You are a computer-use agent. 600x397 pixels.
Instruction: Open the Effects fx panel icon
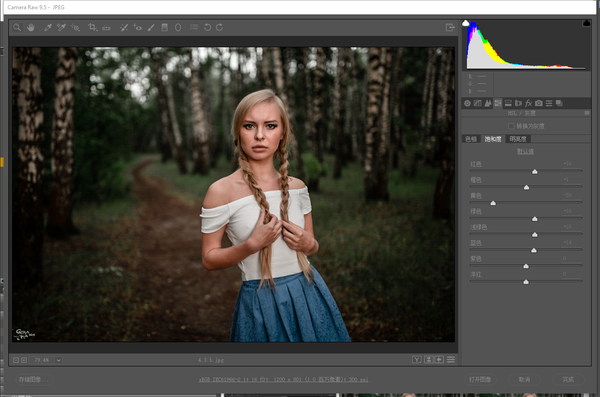[528, 103]
